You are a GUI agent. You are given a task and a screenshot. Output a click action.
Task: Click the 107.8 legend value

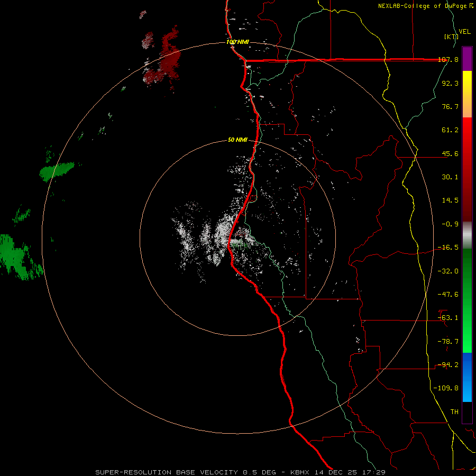[448, 59]
